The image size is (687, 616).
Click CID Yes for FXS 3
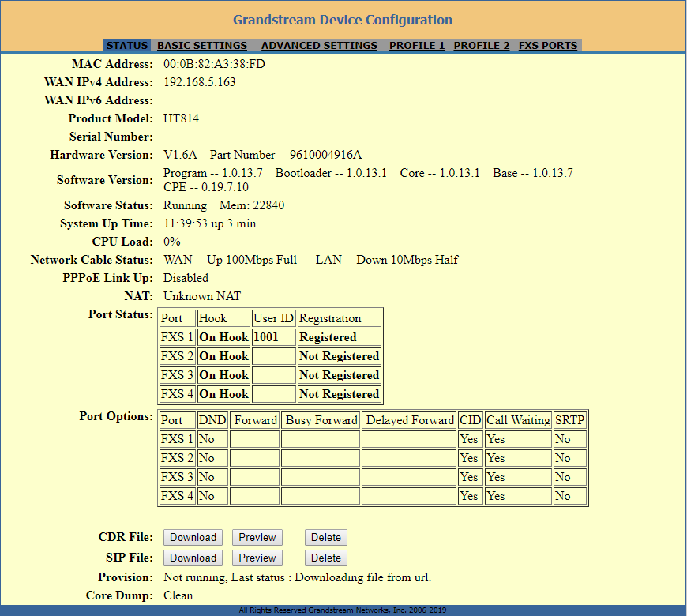tap(471, 477)
